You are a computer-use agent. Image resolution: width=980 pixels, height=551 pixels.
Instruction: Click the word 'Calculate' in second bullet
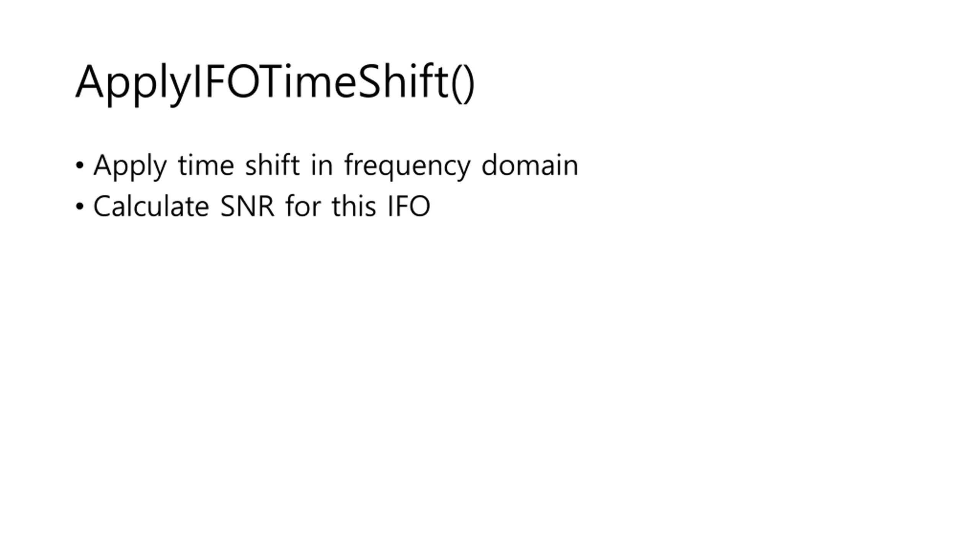[151, 206]
